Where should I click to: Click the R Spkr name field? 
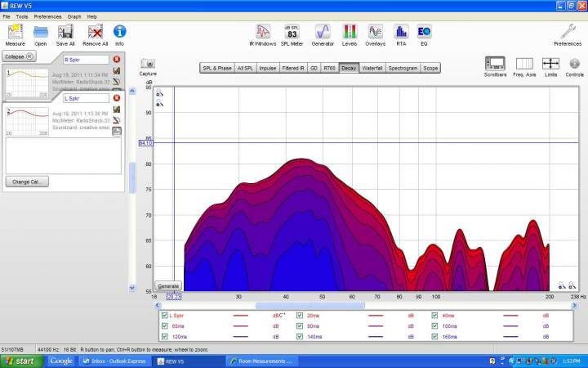[87, 60]
